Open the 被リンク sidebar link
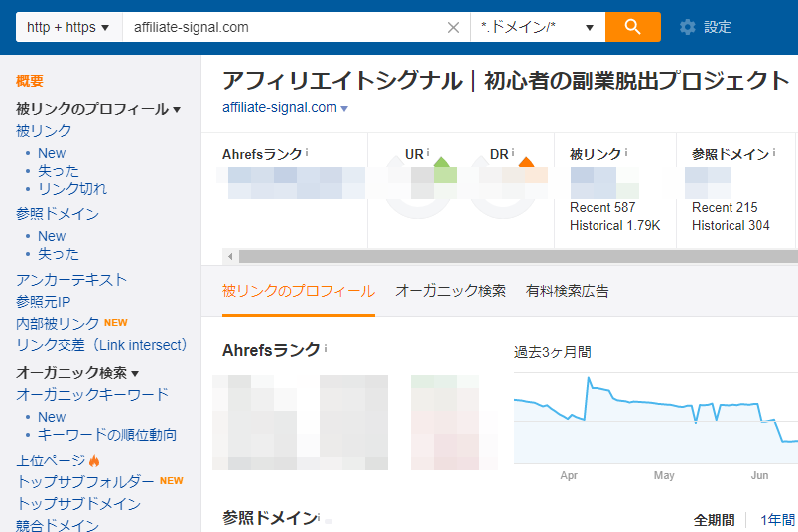Screen dimensions: 798x532 pyautogui.click(x=44, y=131)
